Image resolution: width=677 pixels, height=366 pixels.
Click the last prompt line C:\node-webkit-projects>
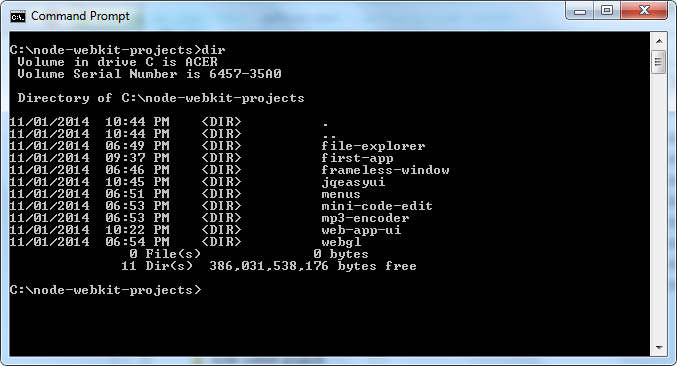point(105,290)
